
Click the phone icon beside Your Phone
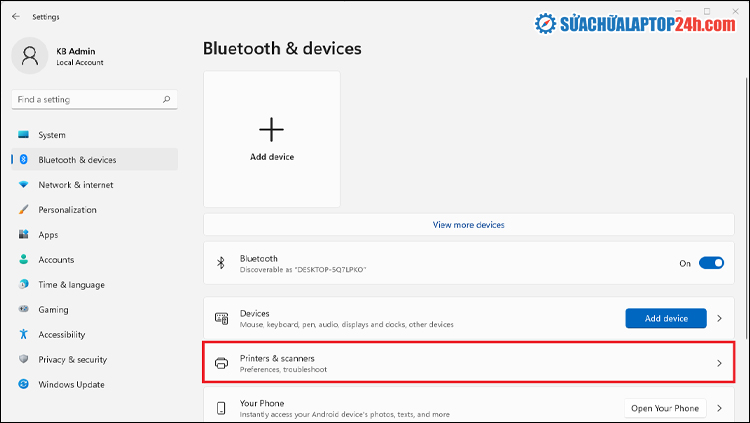coord(221,408)
